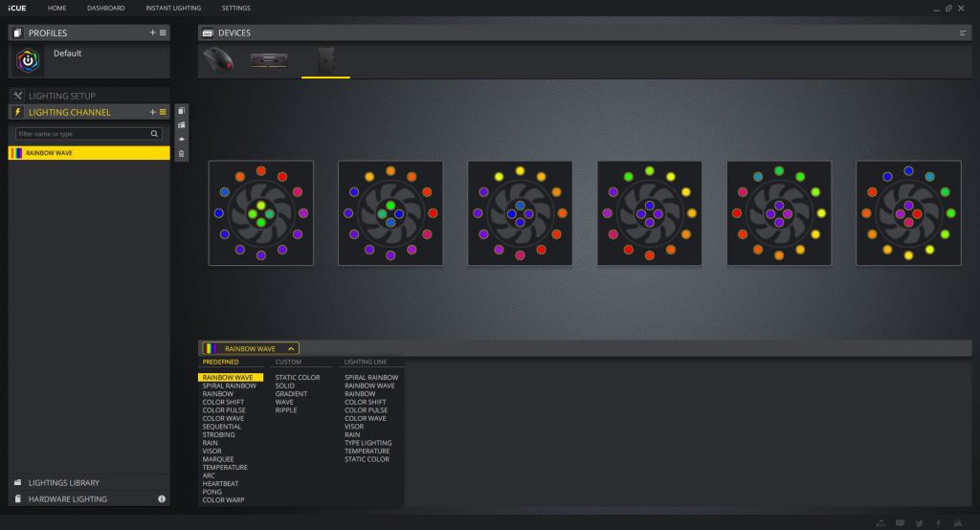Viewport: 980px width, 530px height.
Task: Collapse the Rainbow Wave effect dropdown
Action: pos(291,348)
